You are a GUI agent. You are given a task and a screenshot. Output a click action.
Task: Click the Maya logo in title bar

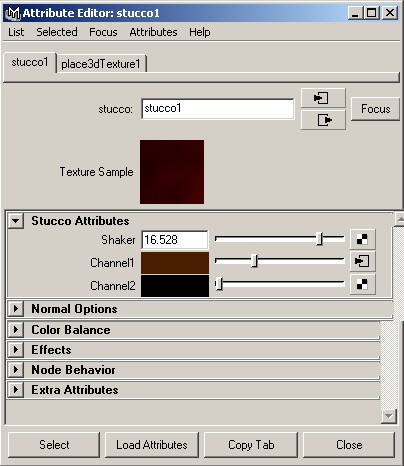[x=13, y=13]
